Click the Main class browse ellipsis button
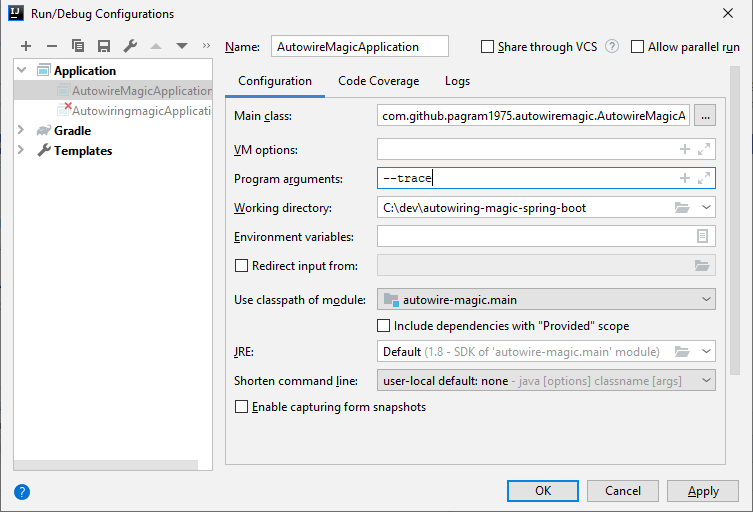Screen dimensions: 753x512 (706, 116)
